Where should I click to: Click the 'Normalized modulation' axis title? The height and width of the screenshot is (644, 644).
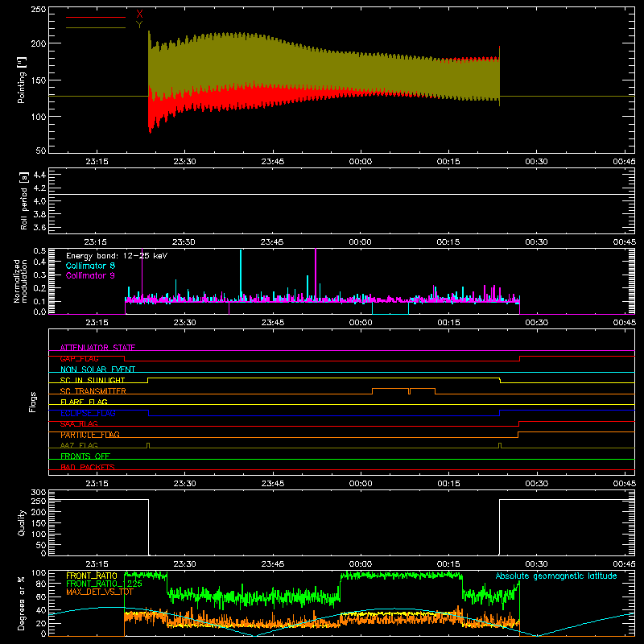coord(21,281)
